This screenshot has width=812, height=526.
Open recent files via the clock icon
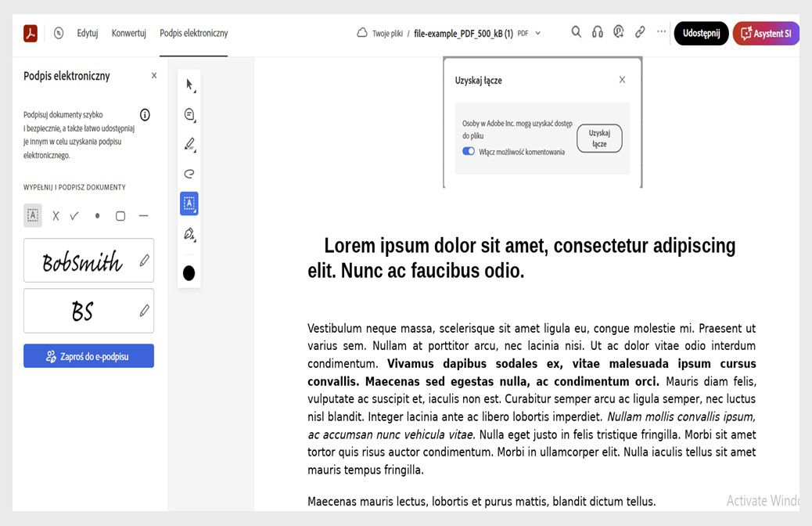tap(59, 33)
